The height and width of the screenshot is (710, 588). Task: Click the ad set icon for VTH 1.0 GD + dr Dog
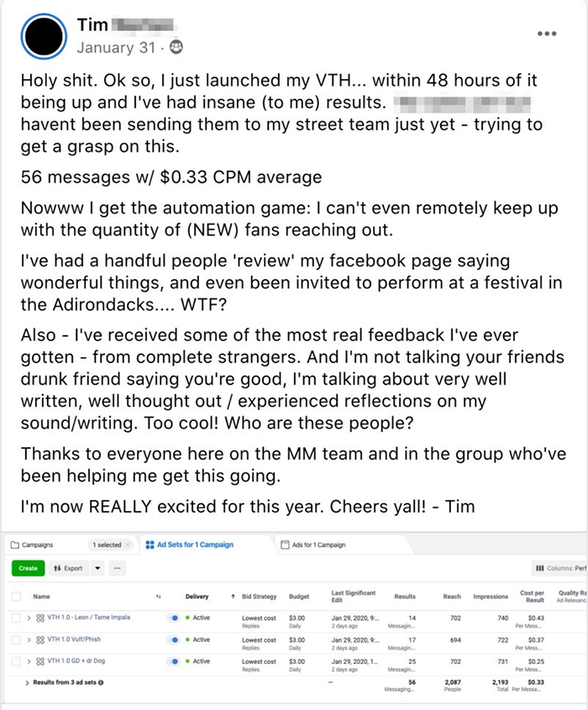39,661
